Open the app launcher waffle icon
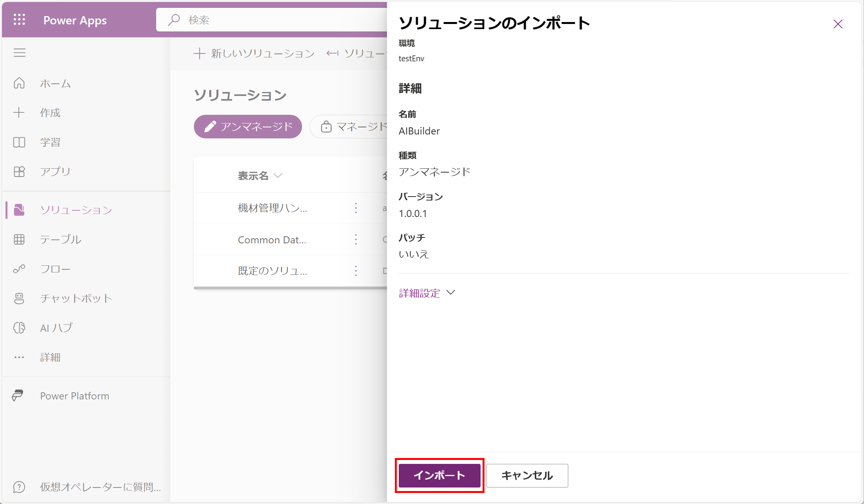 tap(19, 20)
